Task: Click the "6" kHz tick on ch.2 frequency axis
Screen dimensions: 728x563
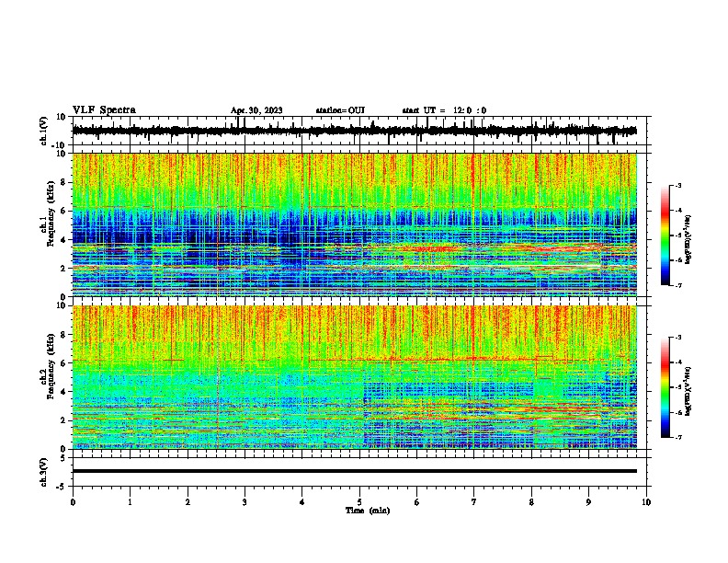Action: click(63, 362)
